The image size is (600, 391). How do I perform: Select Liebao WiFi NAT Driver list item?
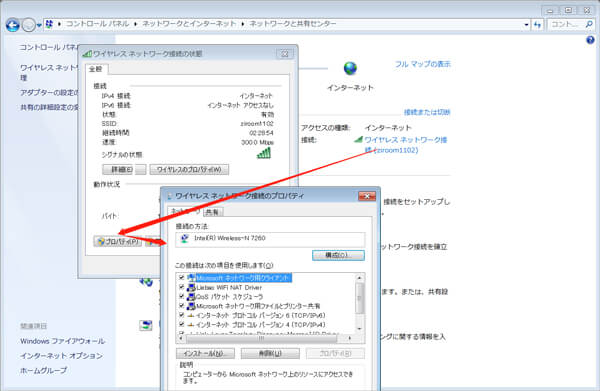click(x=229, y=287)
